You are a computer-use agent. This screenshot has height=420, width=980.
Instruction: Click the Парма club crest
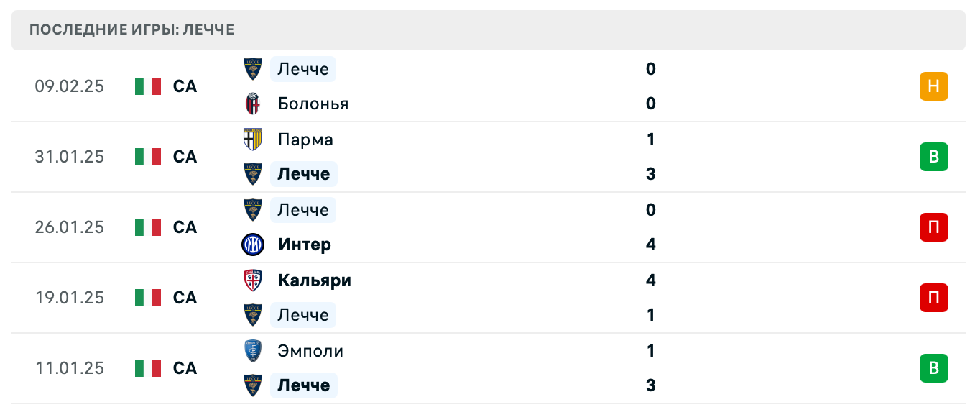click(252, 140)
